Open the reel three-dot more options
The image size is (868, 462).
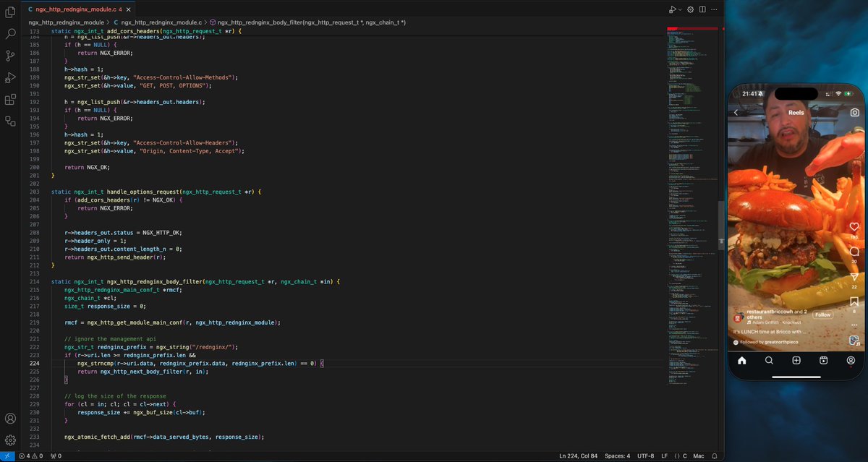click(x=854, y=325)
